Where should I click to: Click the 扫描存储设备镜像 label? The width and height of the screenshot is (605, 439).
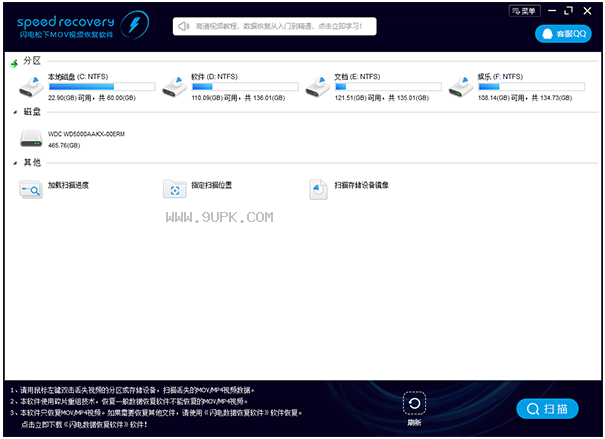pos(362,185)
